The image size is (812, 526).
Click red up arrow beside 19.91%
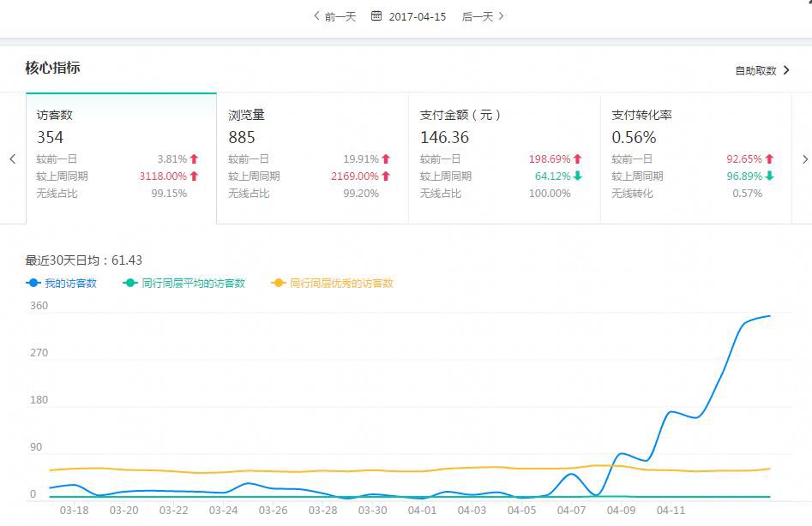tap(386, 159)
